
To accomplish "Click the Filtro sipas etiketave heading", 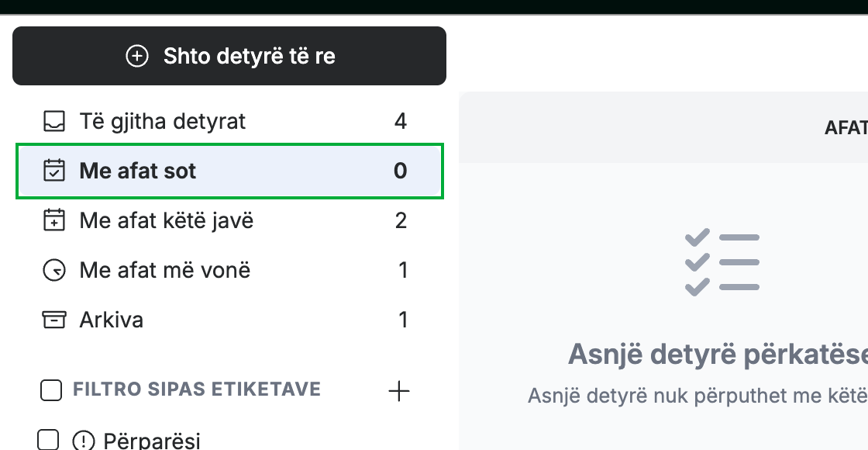I will coord(197,389).
